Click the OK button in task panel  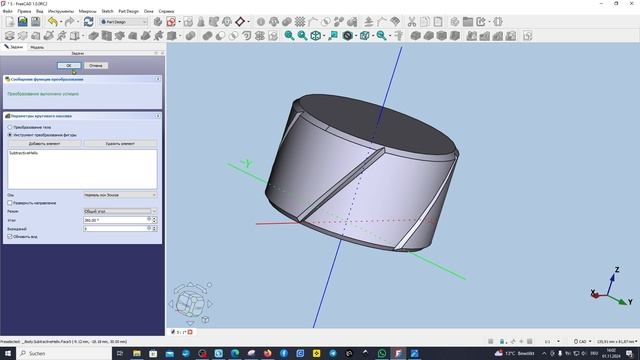point(69,65)
